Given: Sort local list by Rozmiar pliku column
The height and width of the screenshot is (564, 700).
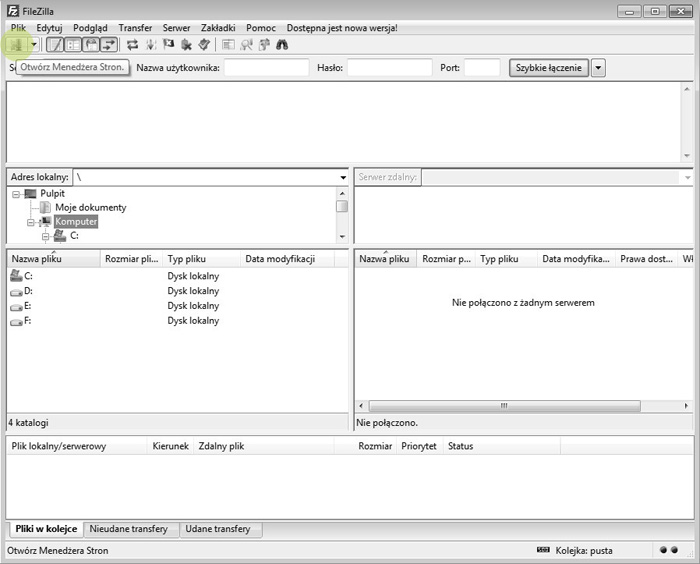Looking at the screenshot, I should 132,259.
